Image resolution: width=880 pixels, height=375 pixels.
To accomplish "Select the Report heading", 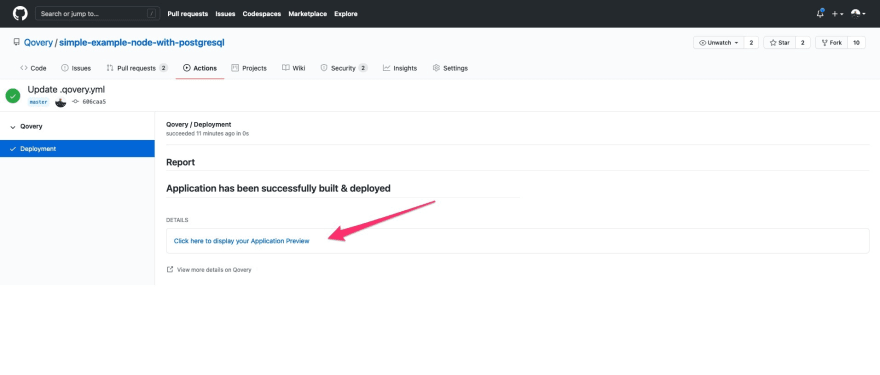I will (181, 162).
